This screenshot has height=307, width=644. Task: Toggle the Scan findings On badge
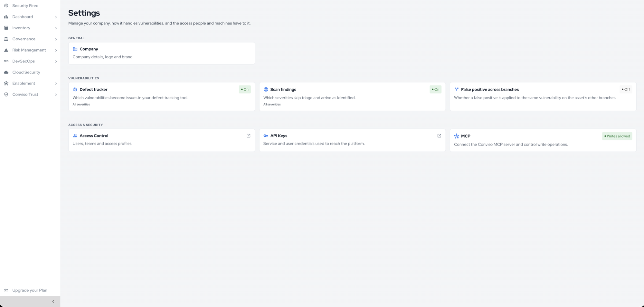pos(435,89)
